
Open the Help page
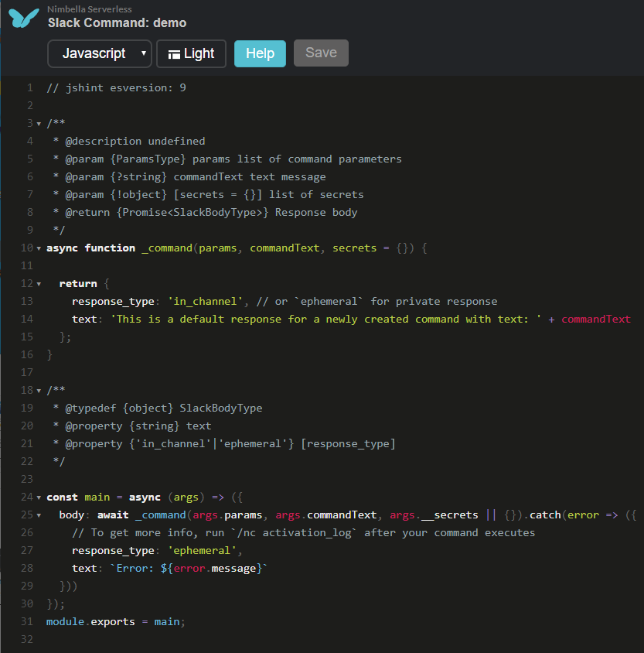coord(260,53)
